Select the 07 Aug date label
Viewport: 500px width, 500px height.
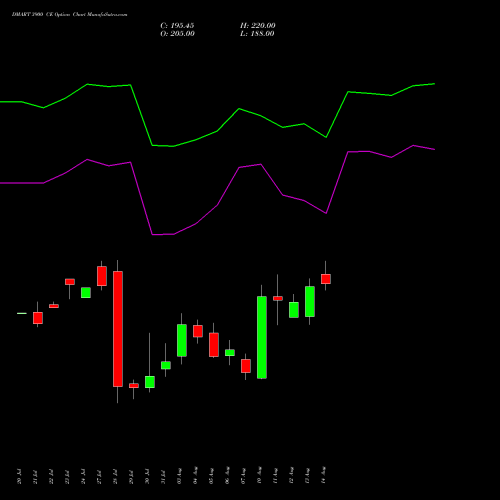[243, 476]
